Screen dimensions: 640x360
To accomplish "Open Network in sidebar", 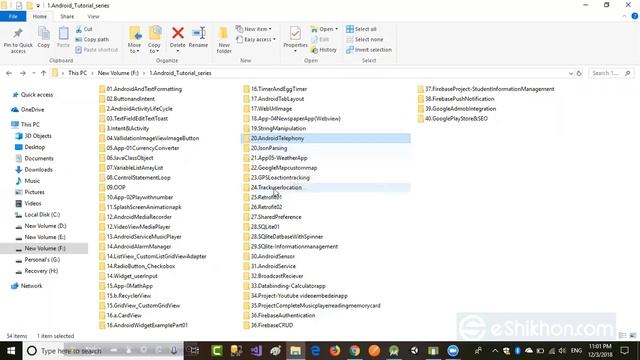I will coord(27,286).
